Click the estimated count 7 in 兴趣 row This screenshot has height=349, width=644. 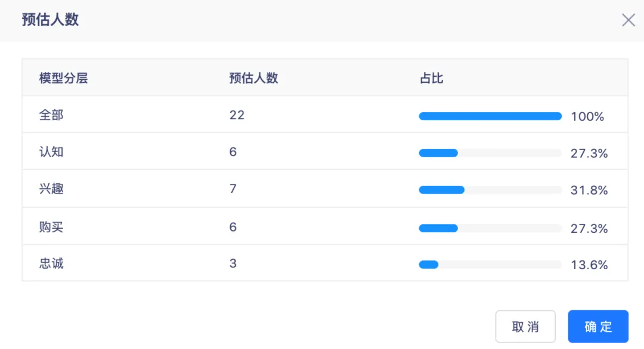[x=233, y=189]
